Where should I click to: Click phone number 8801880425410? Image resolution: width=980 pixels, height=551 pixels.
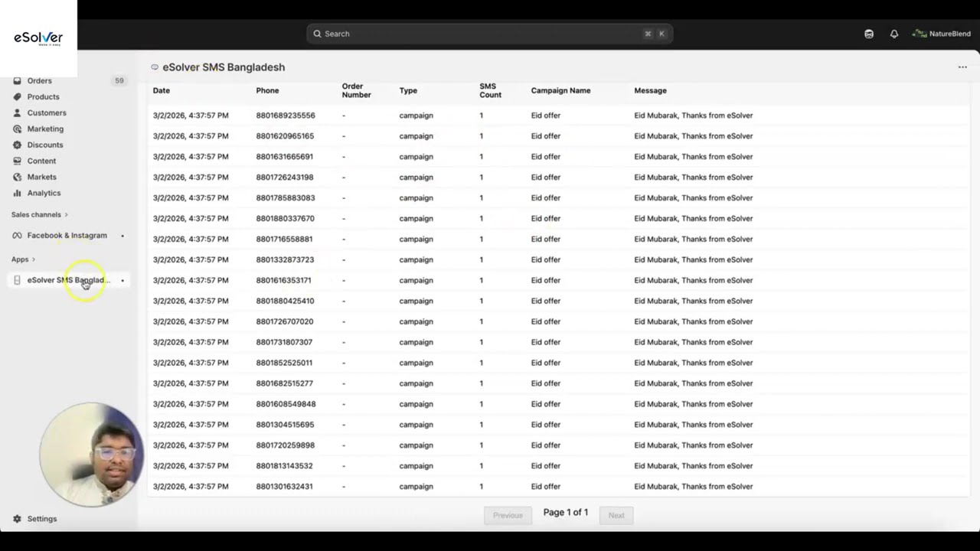point(285,302)
